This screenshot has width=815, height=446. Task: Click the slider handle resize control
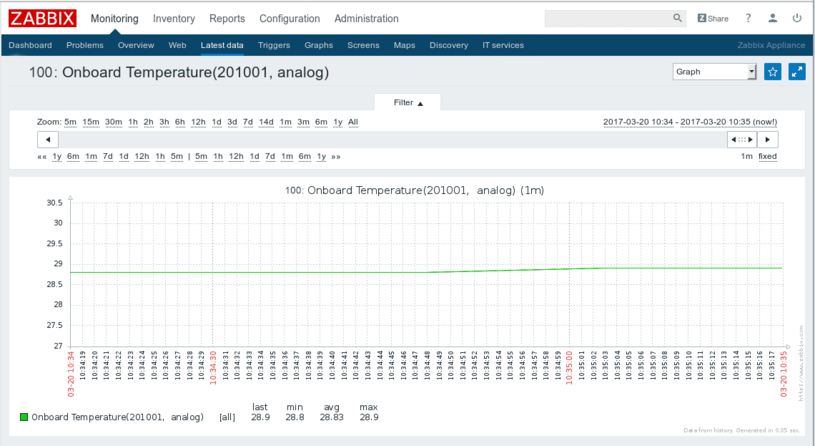(x=742, y=139)
